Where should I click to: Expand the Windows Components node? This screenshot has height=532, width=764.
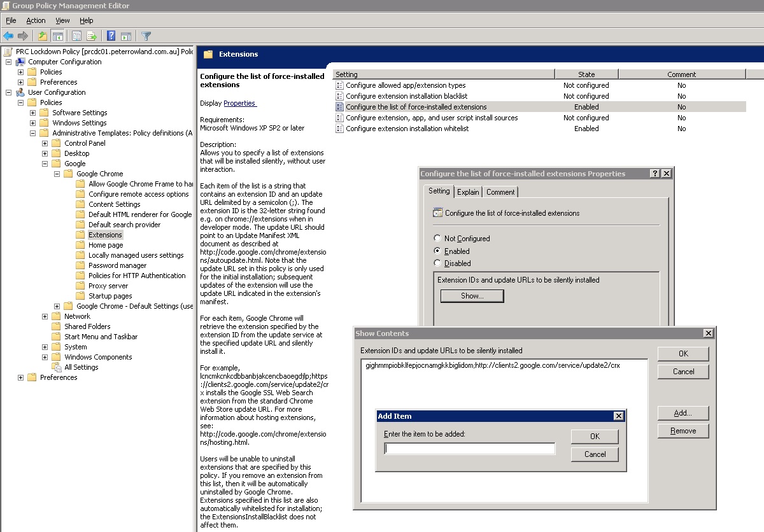coord(44,356)
